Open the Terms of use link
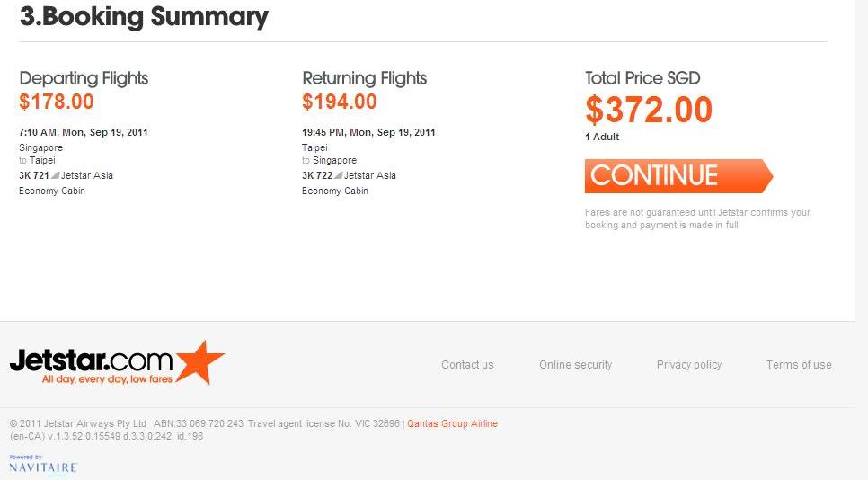The image size is (868, 480). pos(798,365)
